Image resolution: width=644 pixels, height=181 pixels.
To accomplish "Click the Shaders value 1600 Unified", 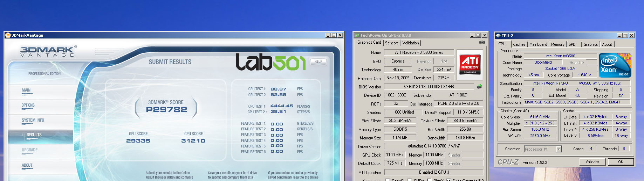I will coord(403,112).
